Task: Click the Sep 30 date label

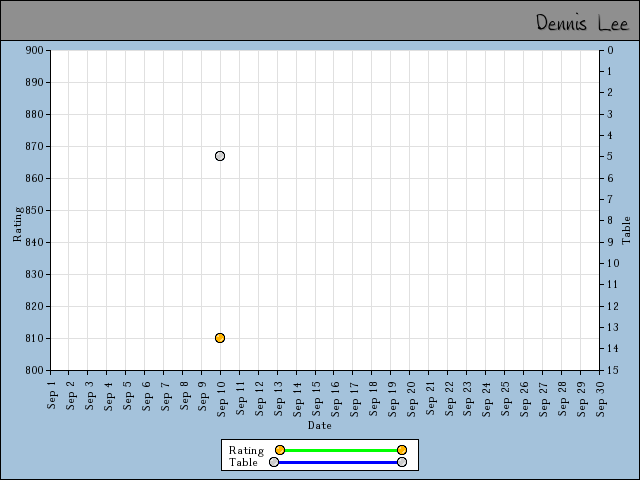Action: [600, 399]
